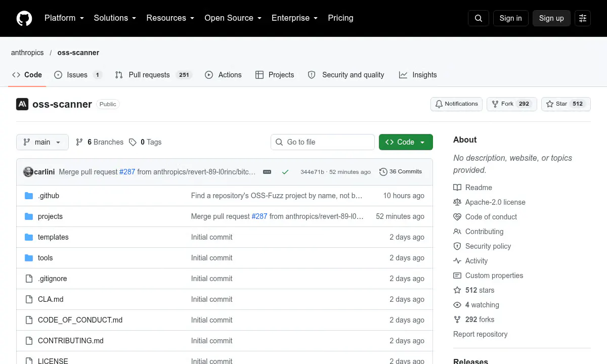Click the Apache license scale icon
Image resolution: width=607 pixels, height=364 pixels.
point(457,202)
